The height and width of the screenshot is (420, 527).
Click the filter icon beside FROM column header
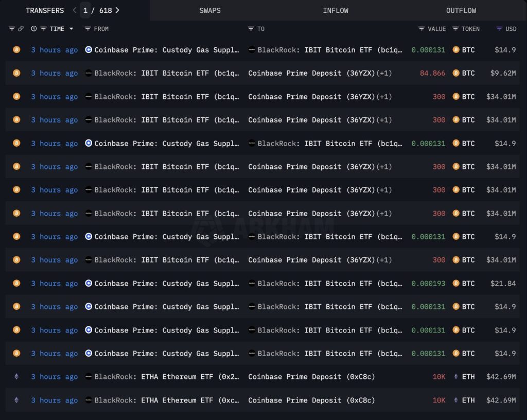coord(88,29)
